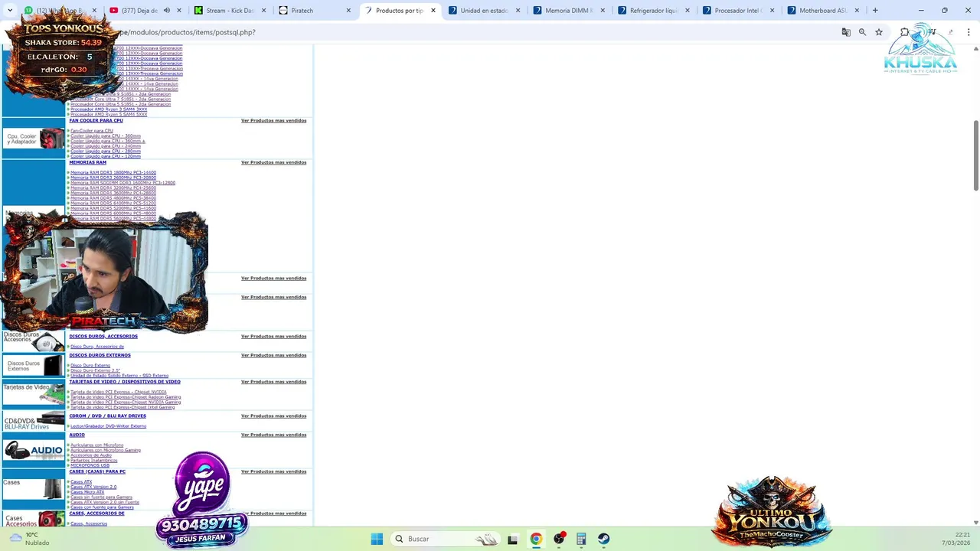The image size is (980, 551).
Task: Open Memoria RAM DDR4 3200Mhz PC4-25600 link
Action: [113, 188]
